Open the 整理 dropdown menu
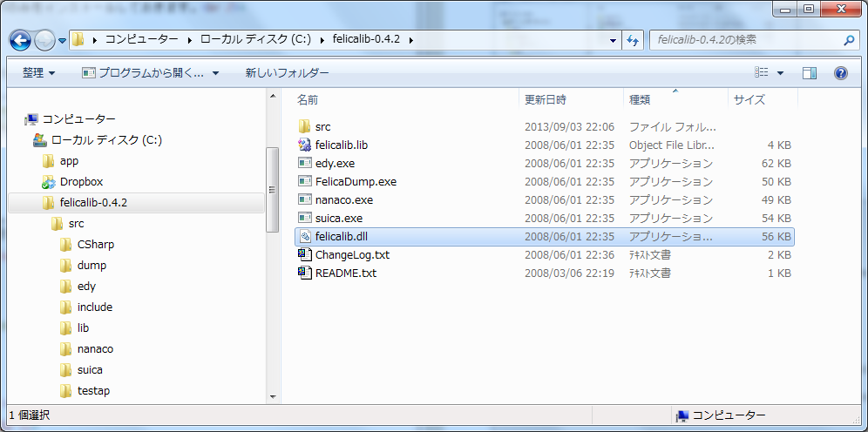 pos(39,73)
